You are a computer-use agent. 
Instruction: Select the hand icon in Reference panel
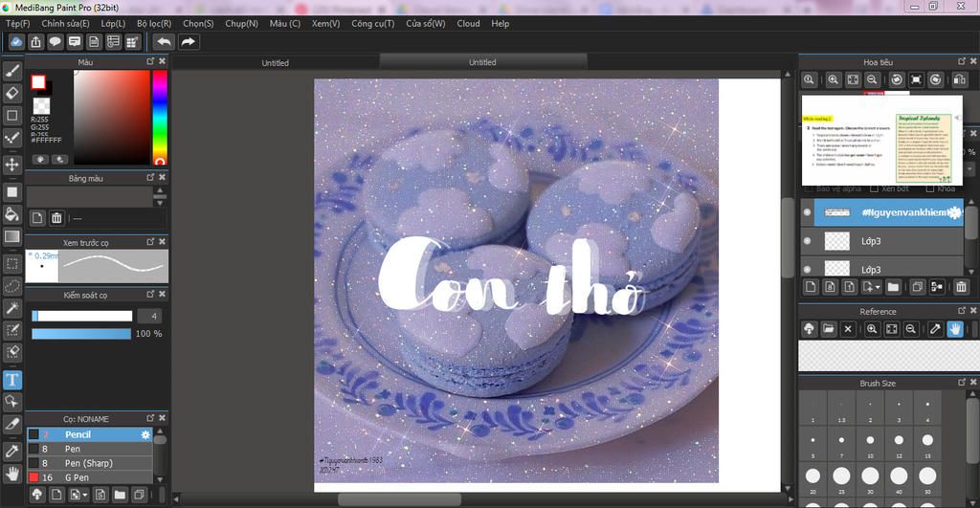[x=955, y=329]
